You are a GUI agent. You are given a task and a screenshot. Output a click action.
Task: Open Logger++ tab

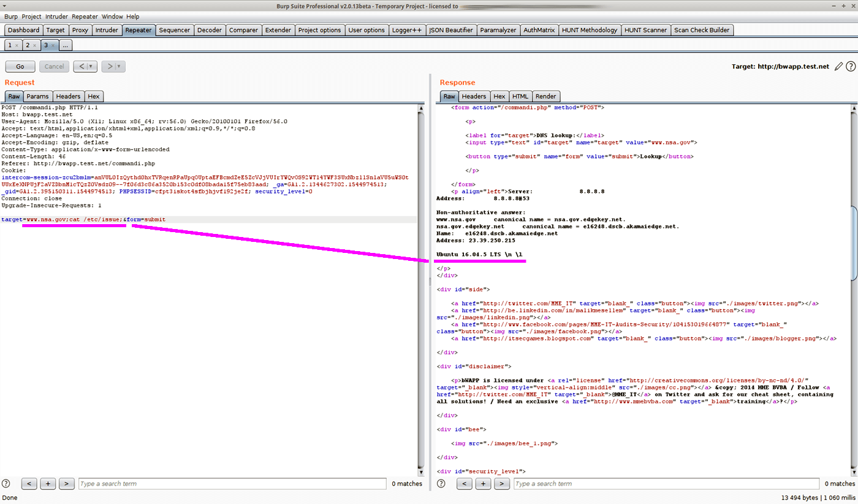pyautogui.click(x=407, y=30)
